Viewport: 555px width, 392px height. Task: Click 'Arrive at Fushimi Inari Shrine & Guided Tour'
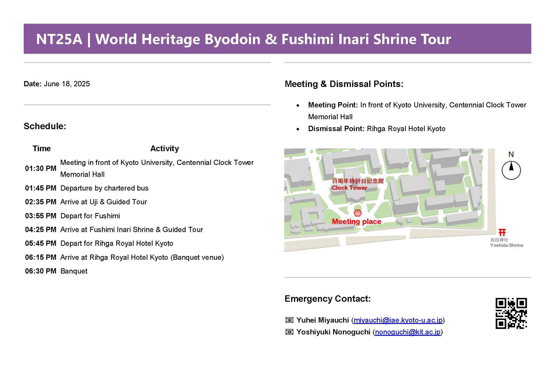132,230
